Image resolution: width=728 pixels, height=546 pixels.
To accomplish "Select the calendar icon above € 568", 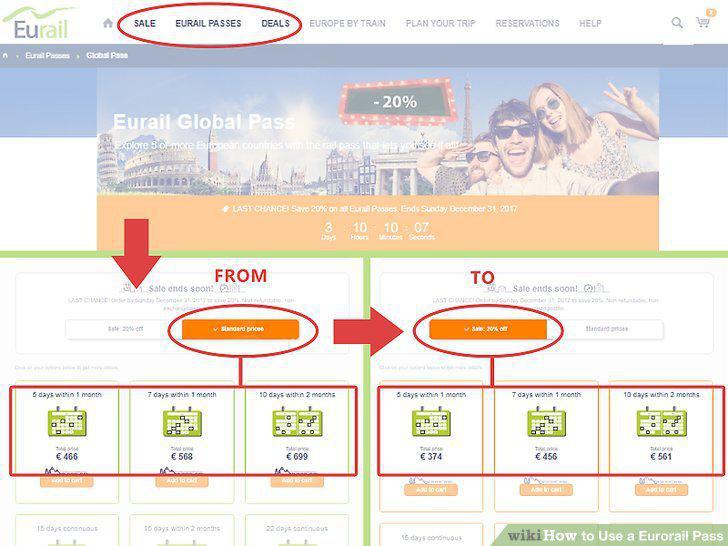I will [x=182, y=421].
